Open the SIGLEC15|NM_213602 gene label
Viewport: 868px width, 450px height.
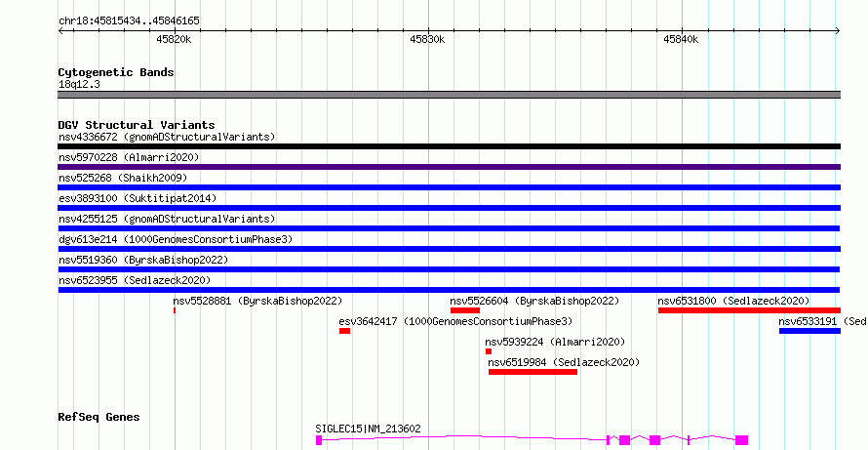tap(368, 429)
